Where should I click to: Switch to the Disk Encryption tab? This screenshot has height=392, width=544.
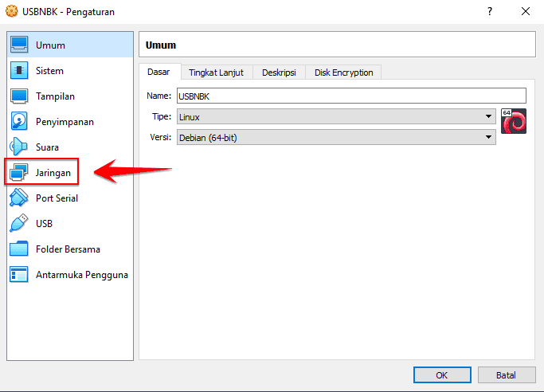click(343, 73)
